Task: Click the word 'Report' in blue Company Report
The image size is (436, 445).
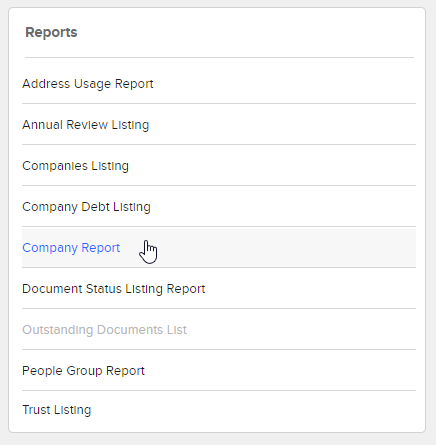Action: (x=101, y=248)
